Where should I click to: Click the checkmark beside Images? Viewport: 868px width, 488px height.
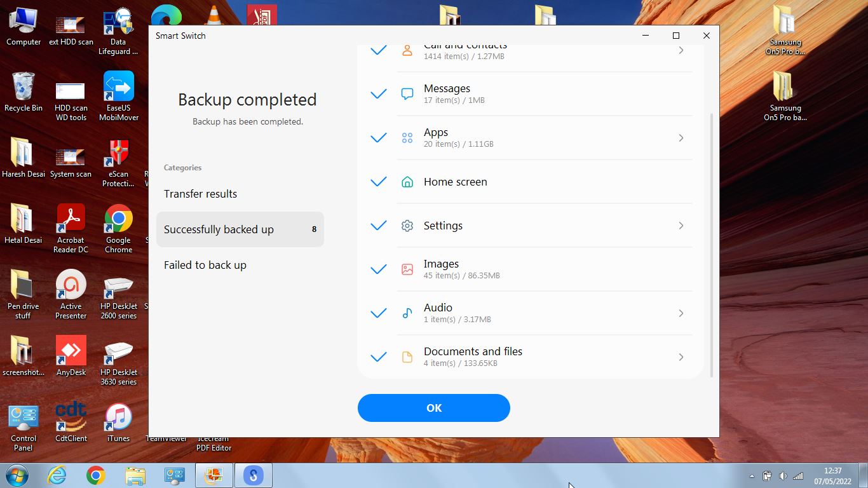379,269
